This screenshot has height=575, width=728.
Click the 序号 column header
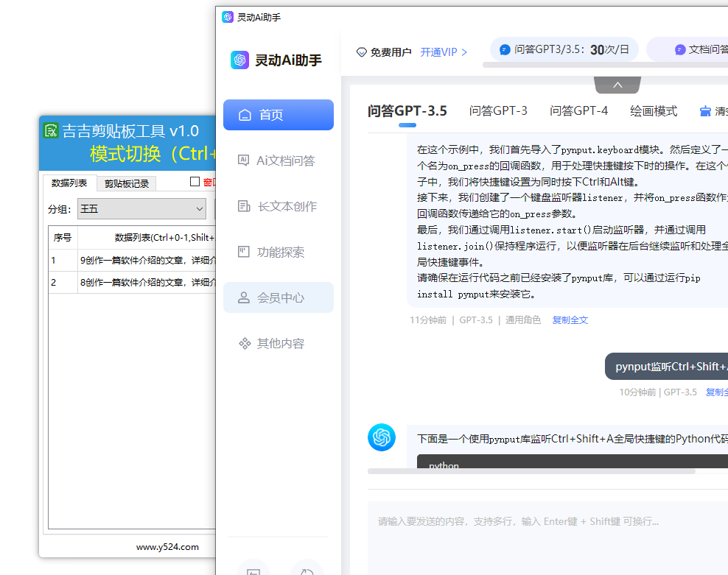click(x=63, y=238)
